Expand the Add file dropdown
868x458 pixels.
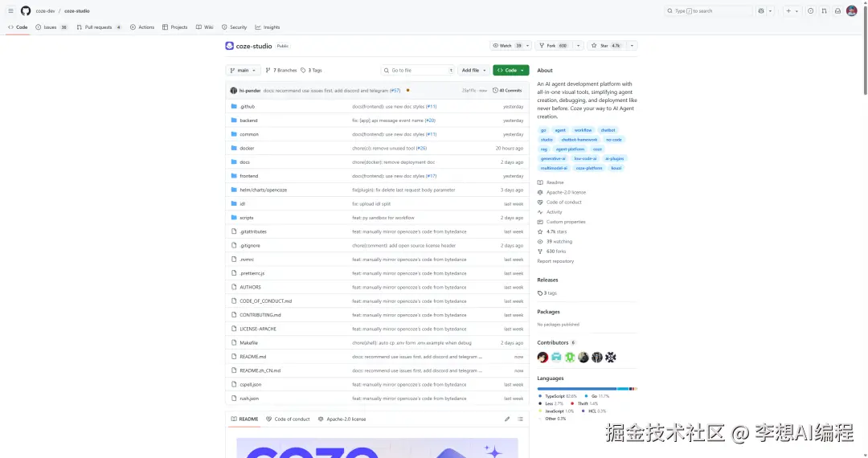(474, 70)
